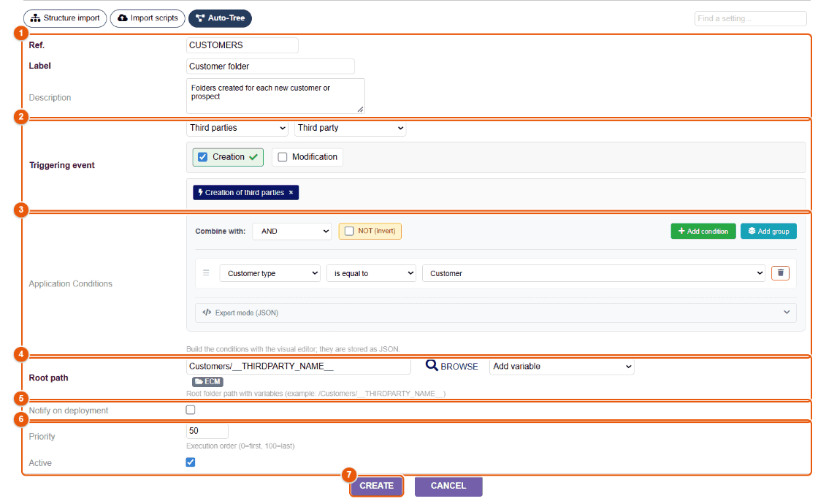
Task: Open the is equal to operator dropdown
Action: click(x=372, y=273)
